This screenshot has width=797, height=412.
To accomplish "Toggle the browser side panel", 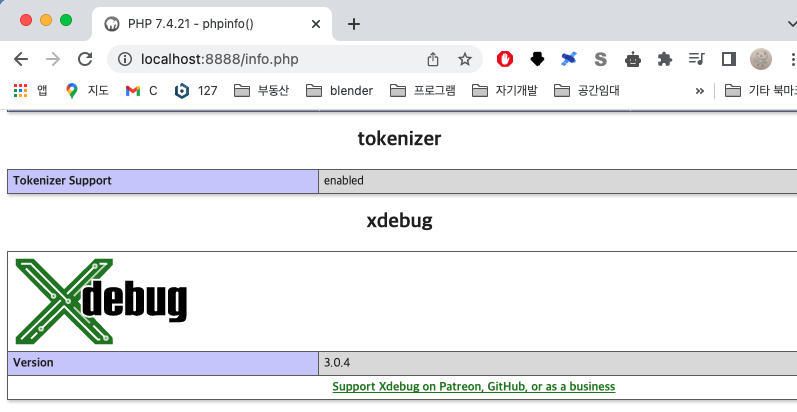I will coord(729,59).
